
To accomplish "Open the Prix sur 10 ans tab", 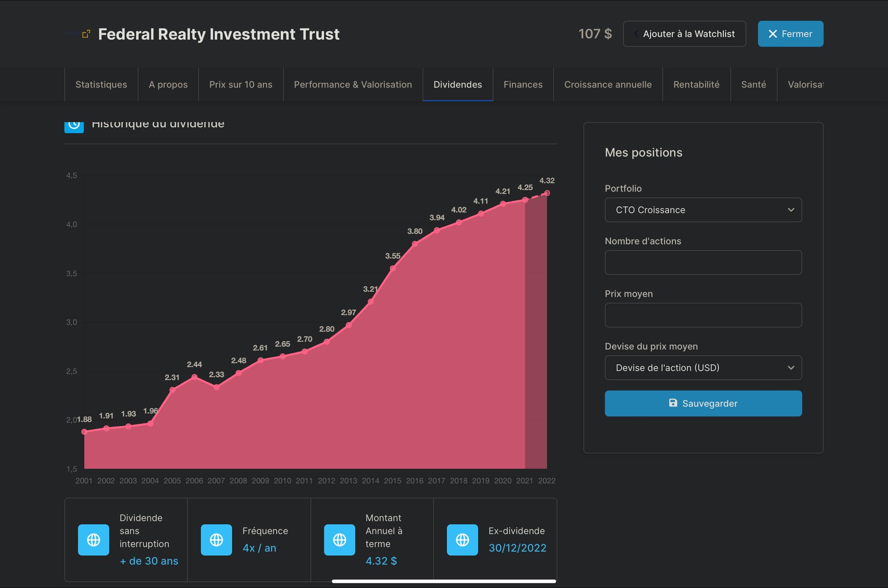I will click(240, 84).
